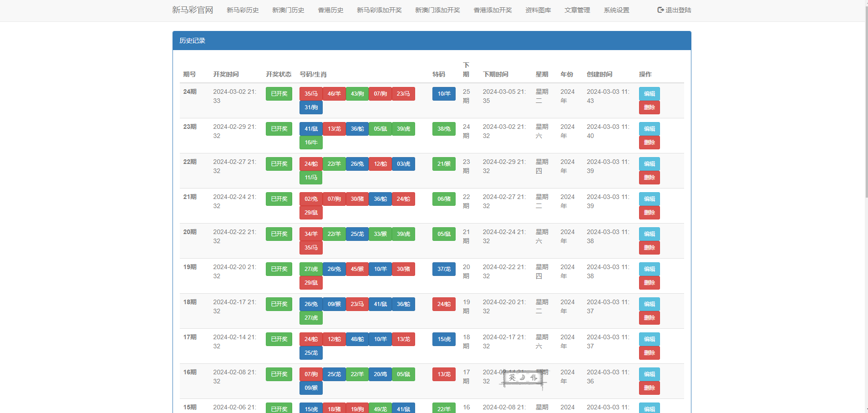Open the 新马彩历史 menu item
868x413 pixels.
point(243,10)
